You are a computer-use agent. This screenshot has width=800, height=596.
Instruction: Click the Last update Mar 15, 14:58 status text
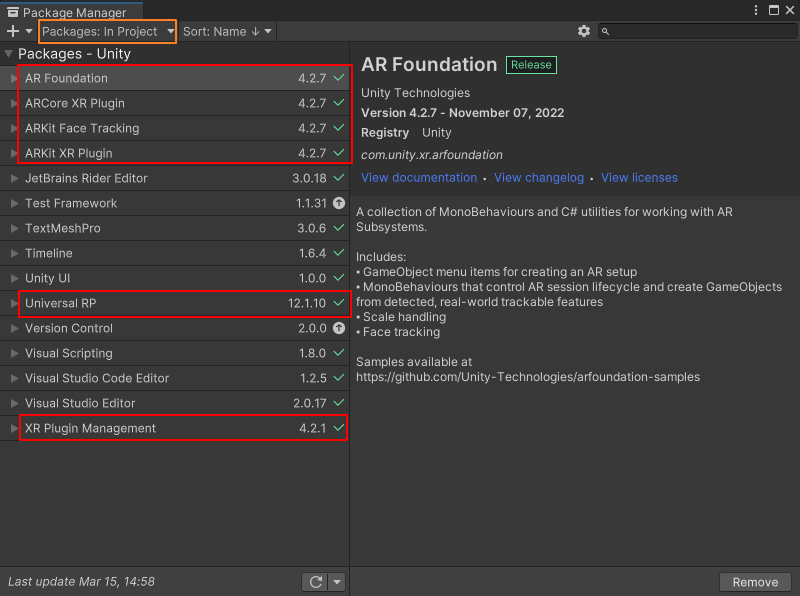point(81,582)
